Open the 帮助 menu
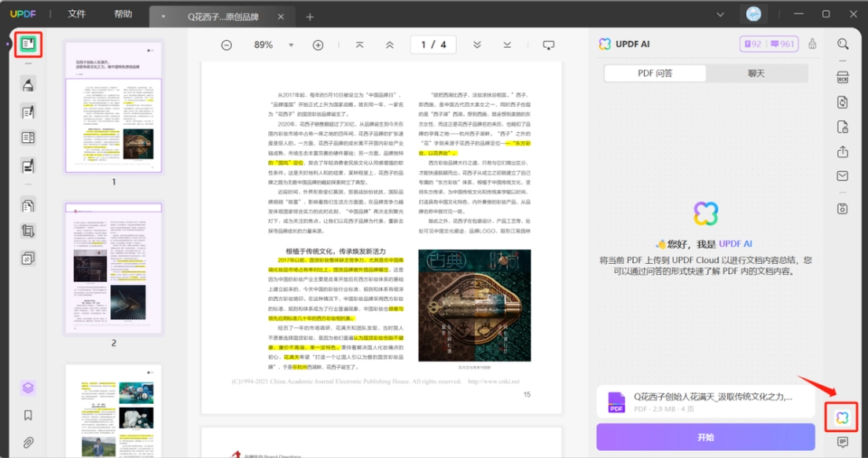This screenshot has height=458, width=868. pos(123,14)
